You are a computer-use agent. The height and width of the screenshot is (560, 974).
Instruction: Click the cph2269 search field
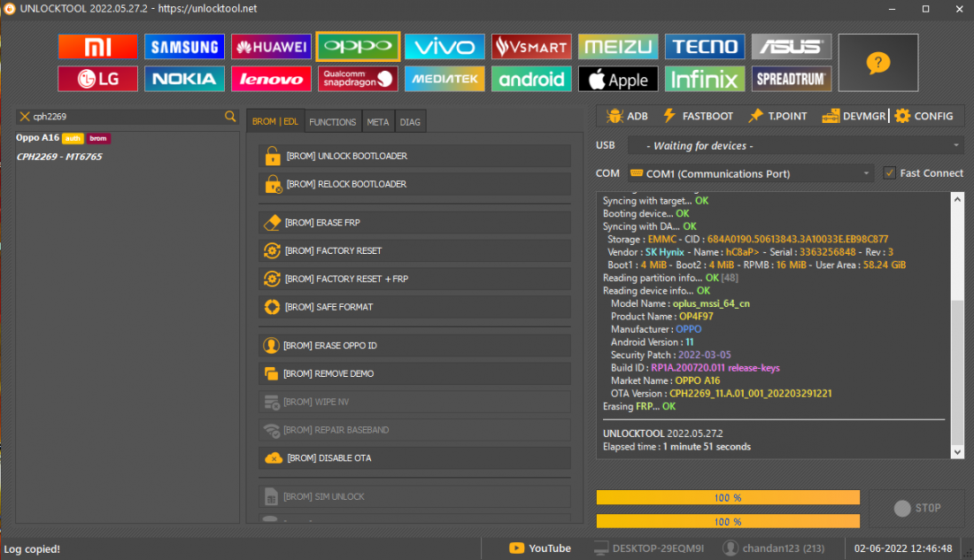(x=127, y=116)
